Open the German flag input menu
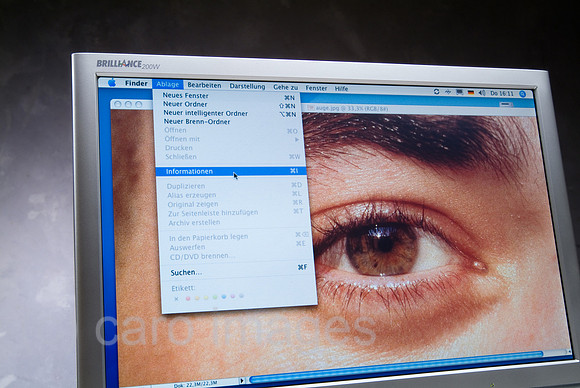580x388 pixels. pos(471,92)
